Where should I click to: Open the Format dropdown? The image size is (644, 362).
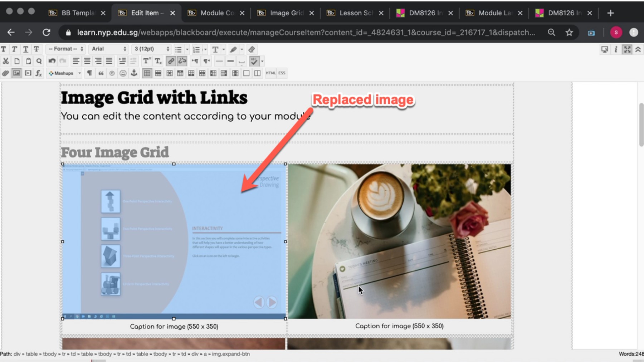point(65,49)
